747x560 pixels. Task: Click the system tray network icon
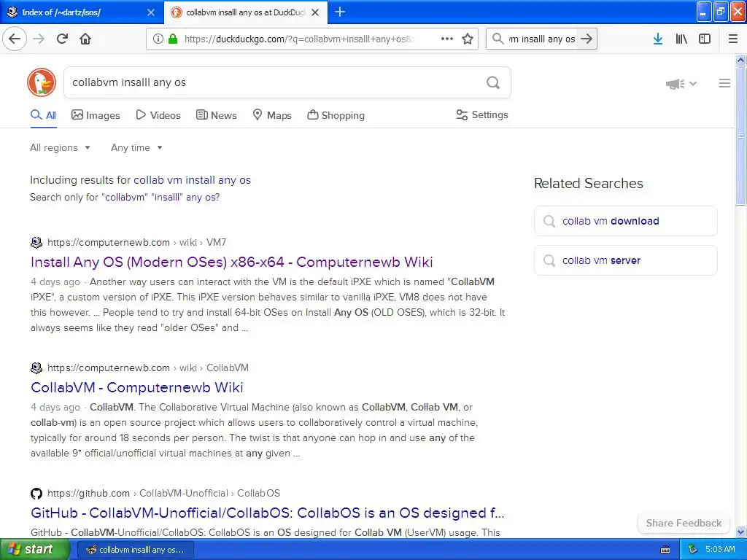[692, 550]
